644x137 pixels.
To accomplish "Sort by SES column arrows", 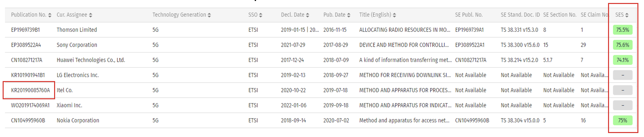I will point(627,15).
